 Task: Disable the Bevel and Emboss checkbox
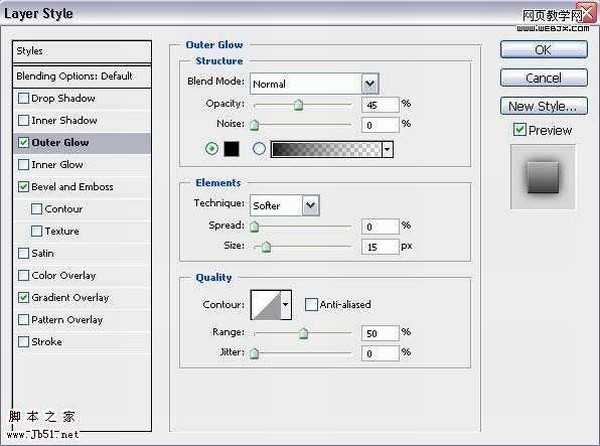pyautogui.click(x=23, y=187)
